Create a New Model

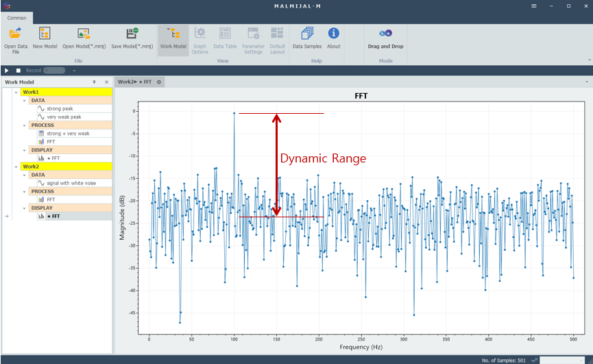(45, 38)
